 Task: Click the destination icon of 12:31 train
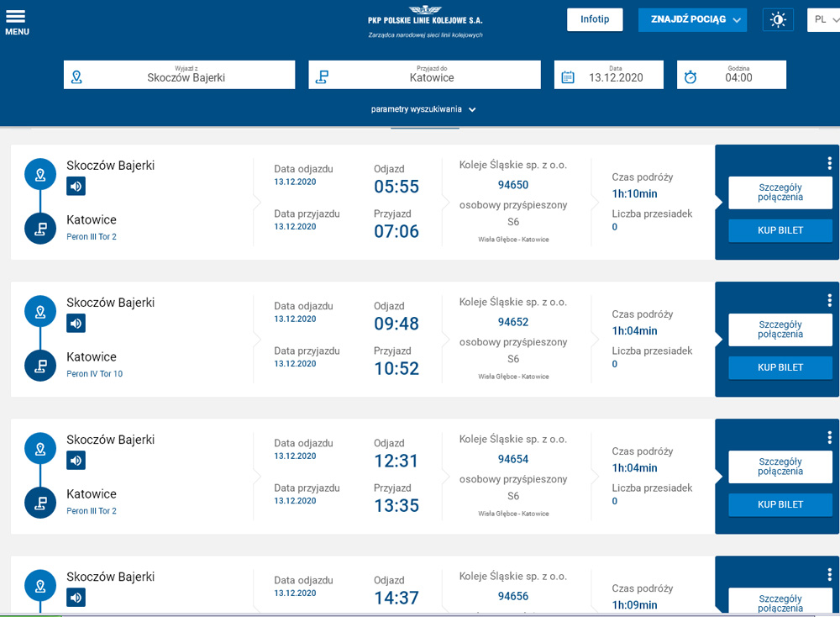click(x=40, y=503)
